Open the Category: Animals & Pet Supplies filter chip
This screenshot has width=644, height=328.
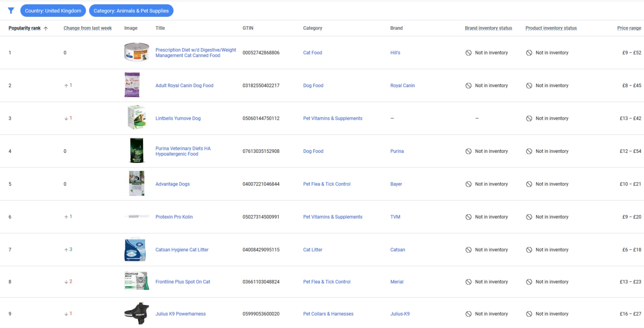coord(131,10)
